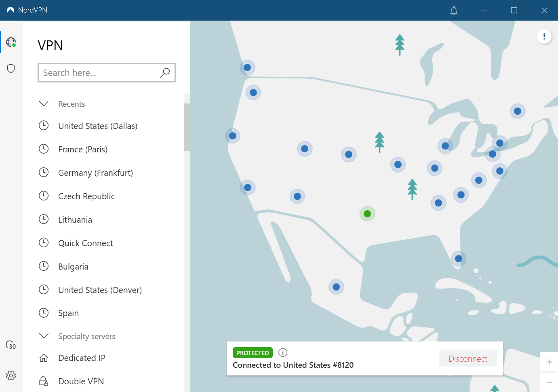
Task: Click the Disconnect button
Action: tap(468, 358)
